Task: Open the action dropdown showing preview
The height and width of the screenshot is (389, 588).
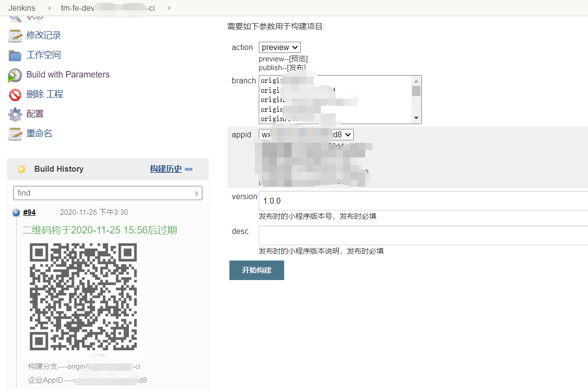Action: click(x=279, y=47)
